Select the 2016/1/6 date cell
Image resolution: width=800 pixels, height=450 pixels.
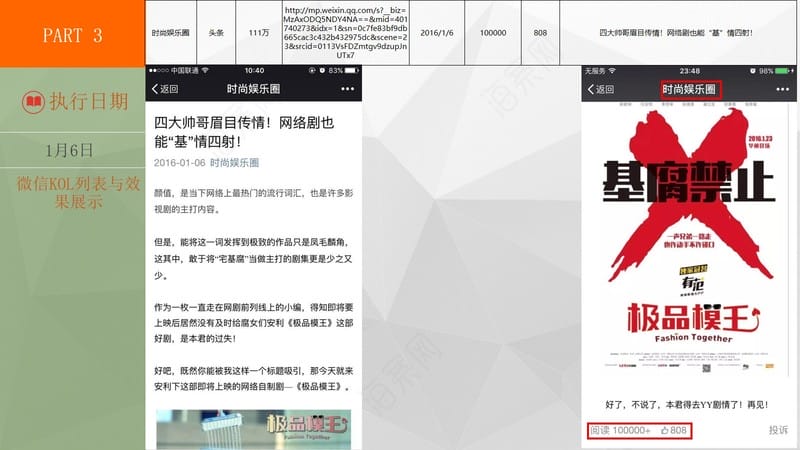pos(437,33)
